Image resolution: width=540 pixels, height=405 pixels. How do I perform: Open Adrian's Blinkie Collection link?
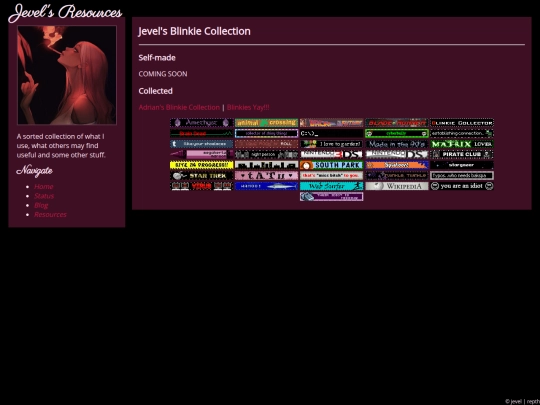click(179, 107)
